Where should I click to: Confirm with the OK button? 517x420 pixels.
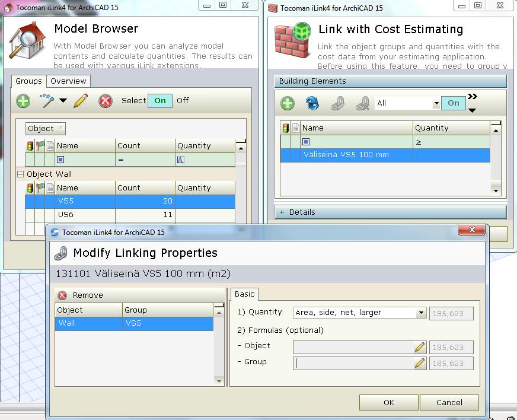[389, 403]
